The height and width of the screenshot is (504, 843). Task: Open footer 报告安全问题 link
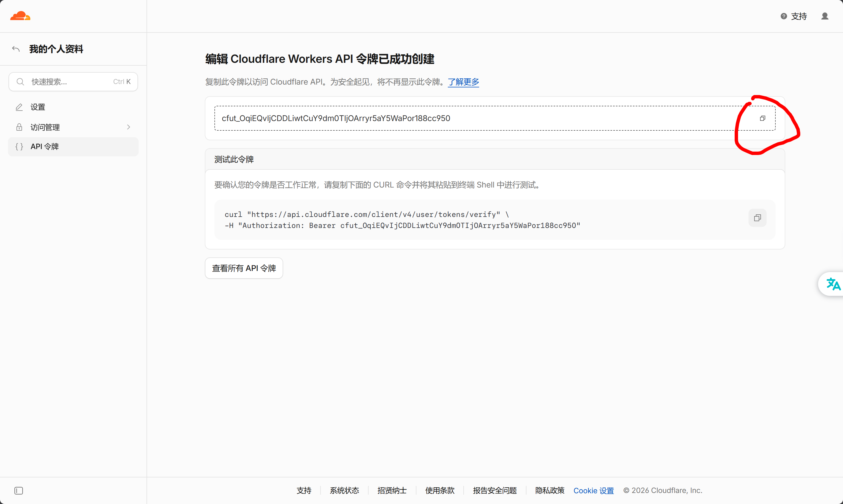[x=495, y=491]
